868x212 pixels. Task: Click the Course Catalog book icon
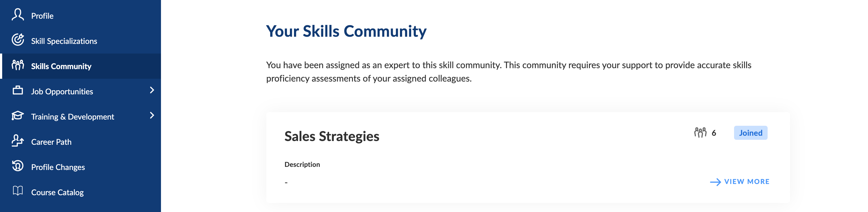(17, 191)
